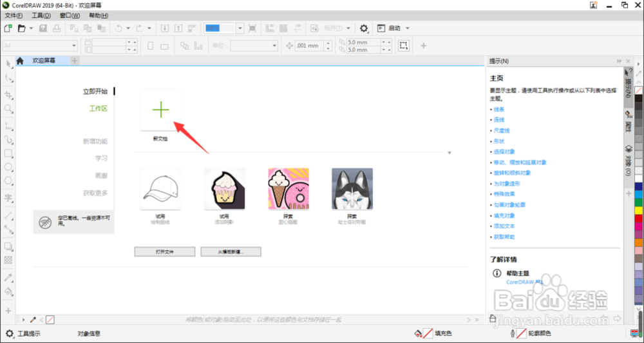
Task: Select the Text tool (字)
Action: (x=8, y=198)
